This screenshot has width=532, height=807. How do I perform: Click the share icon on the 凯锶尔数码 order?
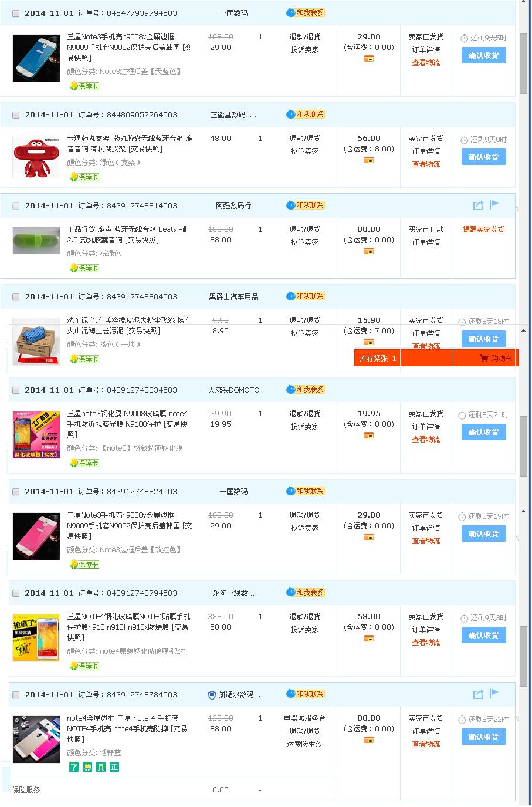click(478, 694)
